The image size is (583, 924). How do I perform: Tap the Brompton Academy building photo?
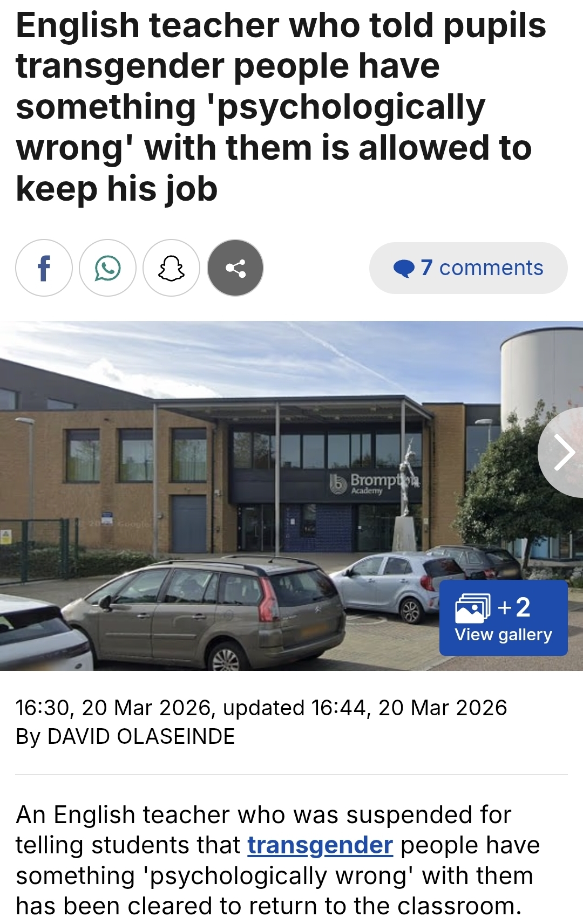point(291,496)
